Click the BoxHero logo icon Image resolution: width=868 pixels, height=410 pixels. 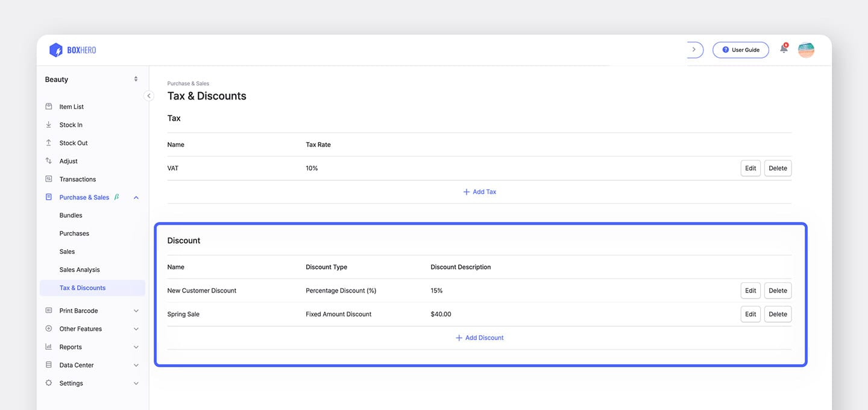[55, 50]
